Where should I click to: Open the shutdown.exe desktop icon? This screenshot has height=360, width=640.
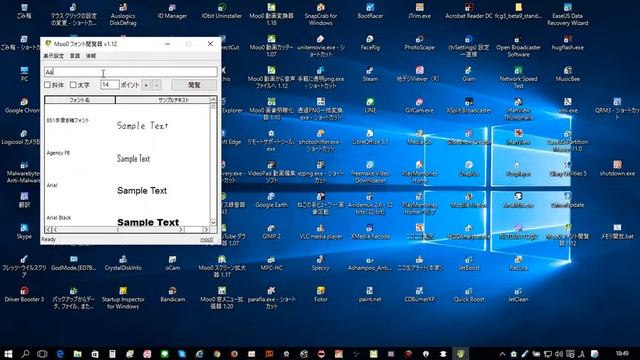pos(617,169)
